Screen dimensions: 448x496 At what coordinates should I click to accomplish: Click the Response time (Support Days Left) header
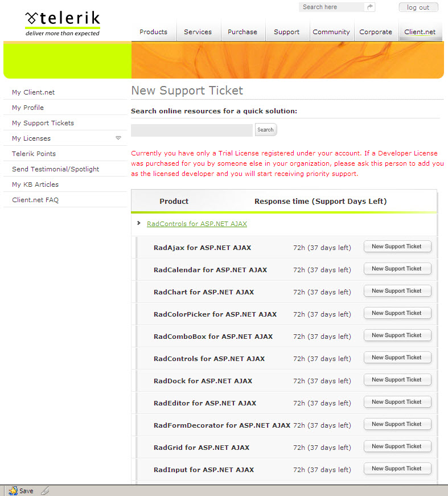point(320,201)
